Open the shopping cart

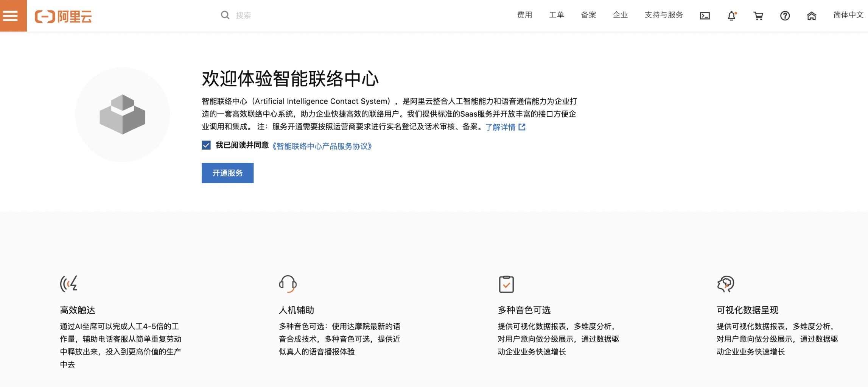coord(758,16)
